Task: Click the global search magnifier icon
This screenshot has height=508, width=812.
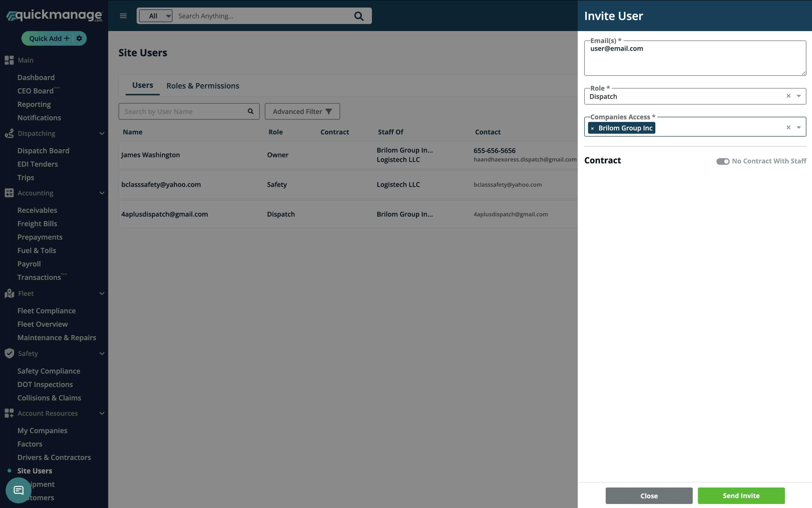Action: (x=358, y=16)
